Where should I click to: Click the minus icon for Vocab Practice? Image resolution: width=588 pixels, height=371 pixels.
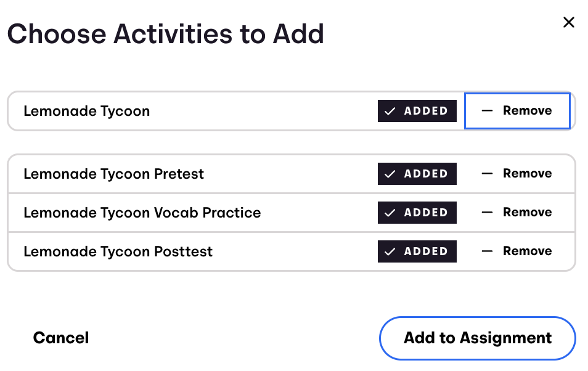[x=487, y=213]
